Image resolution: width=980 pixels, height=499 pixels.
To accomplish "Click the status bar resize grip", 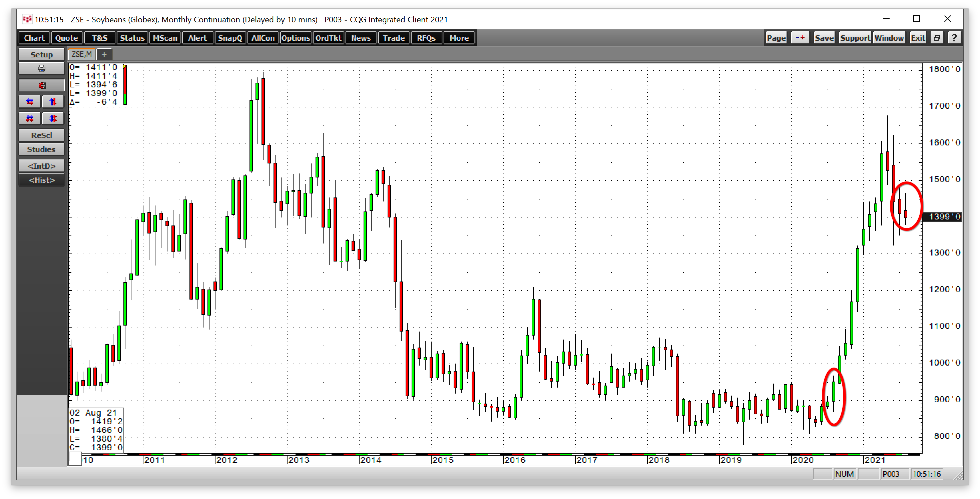I will pyautogui.click(x=959, y=475).
